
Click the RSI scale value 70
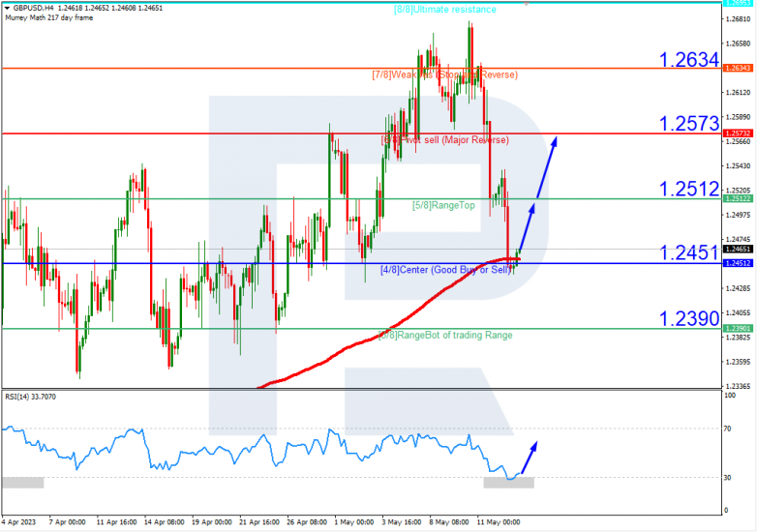pyautogui.click(x=727, y=429)
